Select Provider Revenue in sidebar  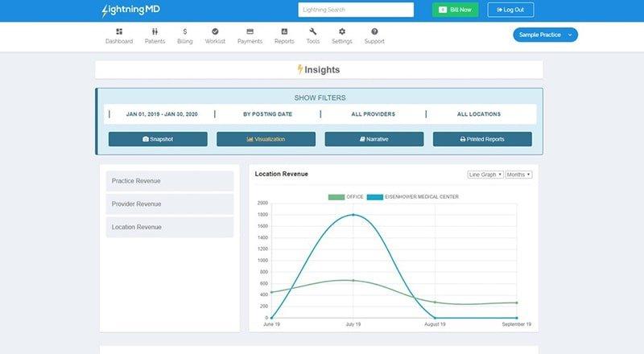tap(170, 204)
